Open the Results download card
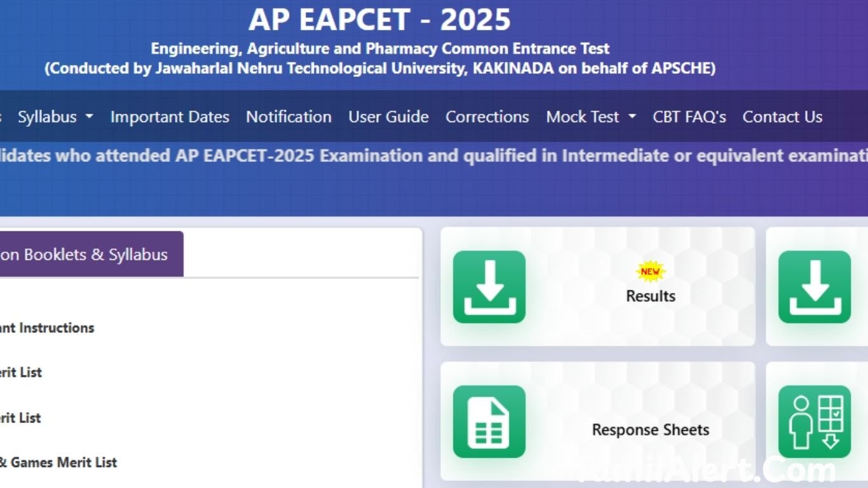This screenshot has height=488, width=868. click(x=649, y=296)
